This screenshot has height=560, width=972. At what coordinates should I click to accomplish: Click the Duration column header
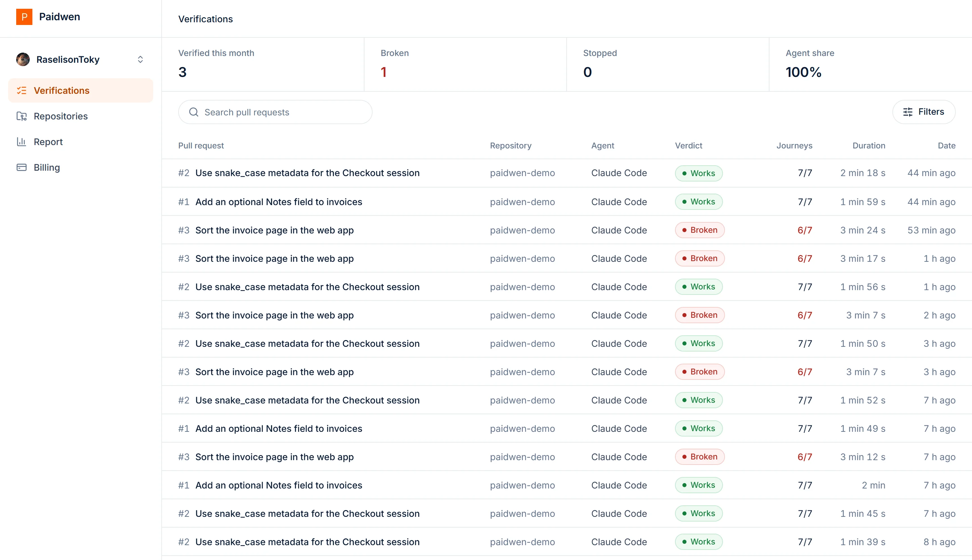tap(869, 146)
